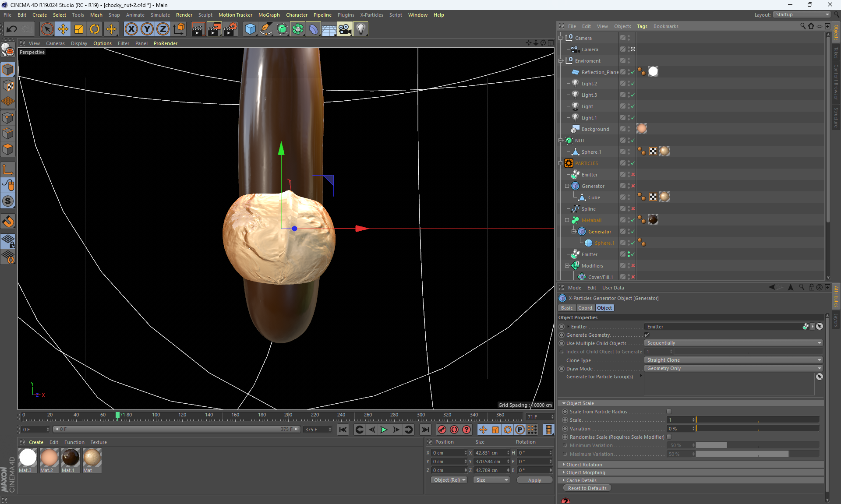The height and width of the screenshot is (504, 841).
Task: Click the Record Active Objects button
Action: tap(442, 430)
